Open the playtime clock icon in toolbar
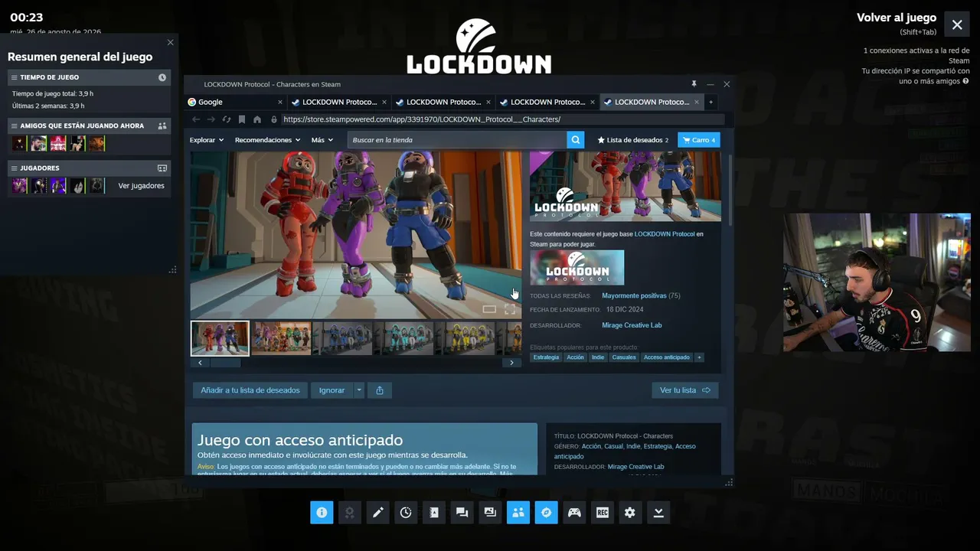The height and width of the screenshot is (551, 980). click(x=406, y=513)
